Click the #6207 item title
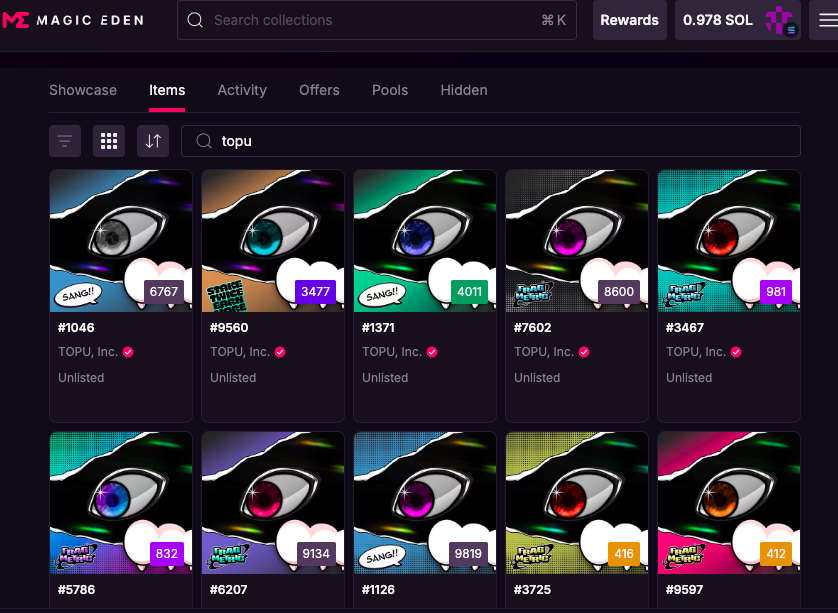The height and width of the screenshot is (613, 838). pyautogui.click(x=228, y=589)
